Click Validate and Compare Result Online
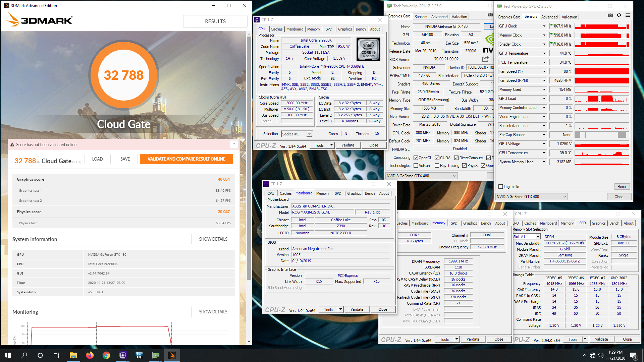Screen dimensions: 644x362 (186, 159)
